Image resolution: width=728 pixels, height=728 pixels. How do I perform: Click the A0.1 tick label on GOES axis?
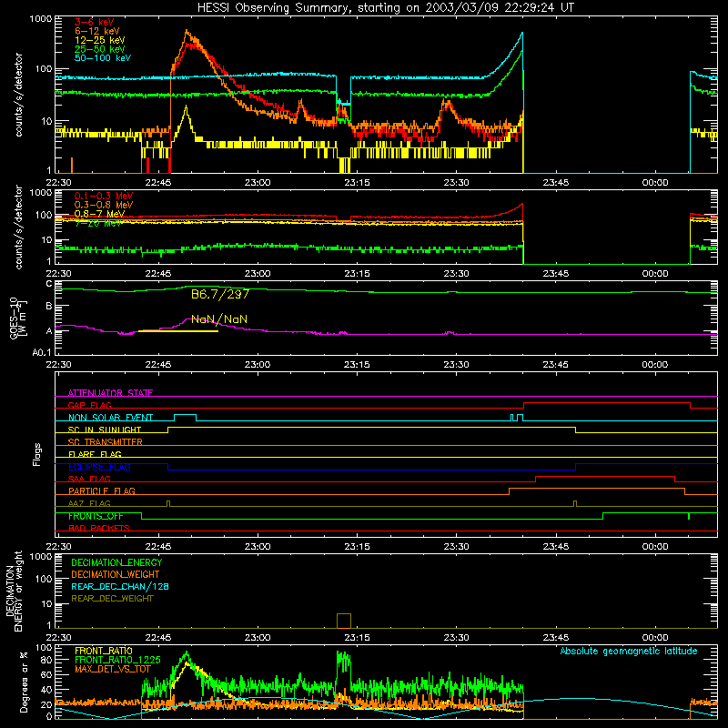point(42,352)
